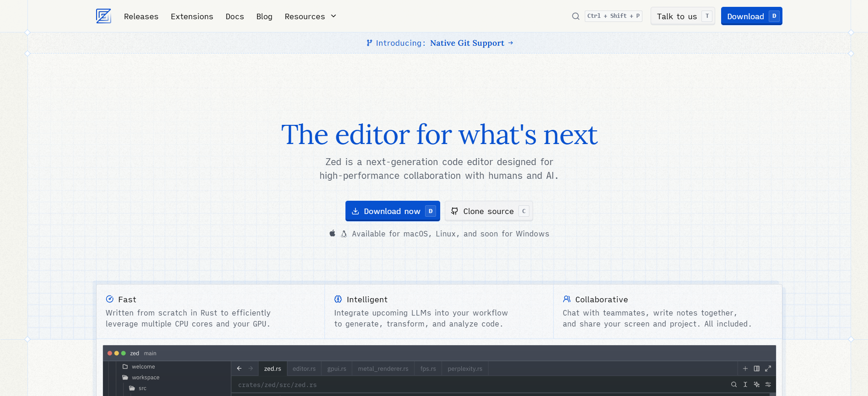This screenshot has height=396, width=868.
Task: Open command palette via Ctrl + Shift + P box
Action: [x=613, y=16]
